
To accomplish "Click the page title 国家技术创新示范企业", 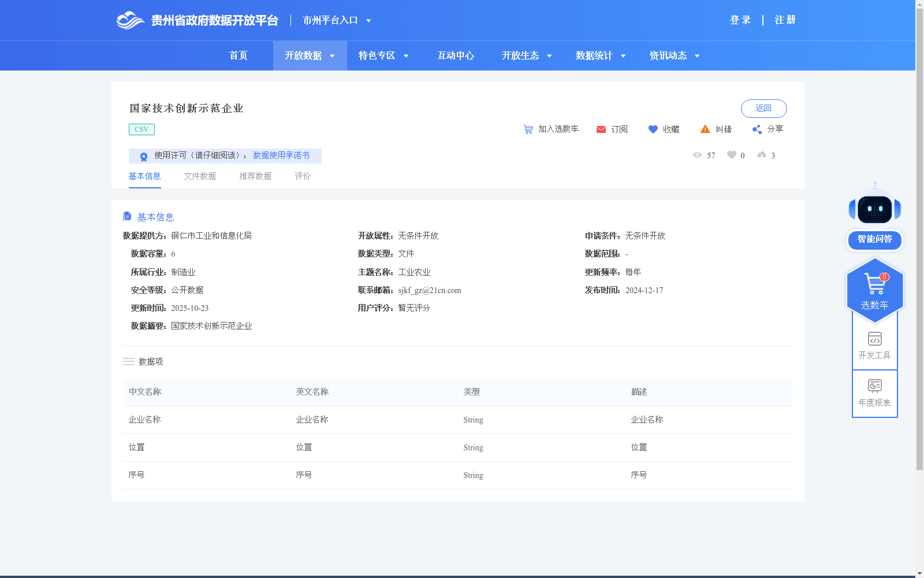I will click(x=187, y=109).
